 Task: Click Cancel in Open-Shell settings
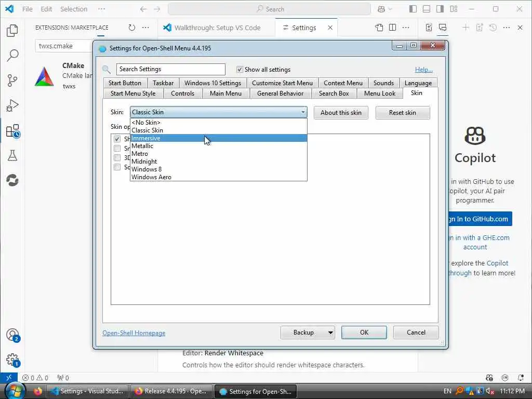416,332
